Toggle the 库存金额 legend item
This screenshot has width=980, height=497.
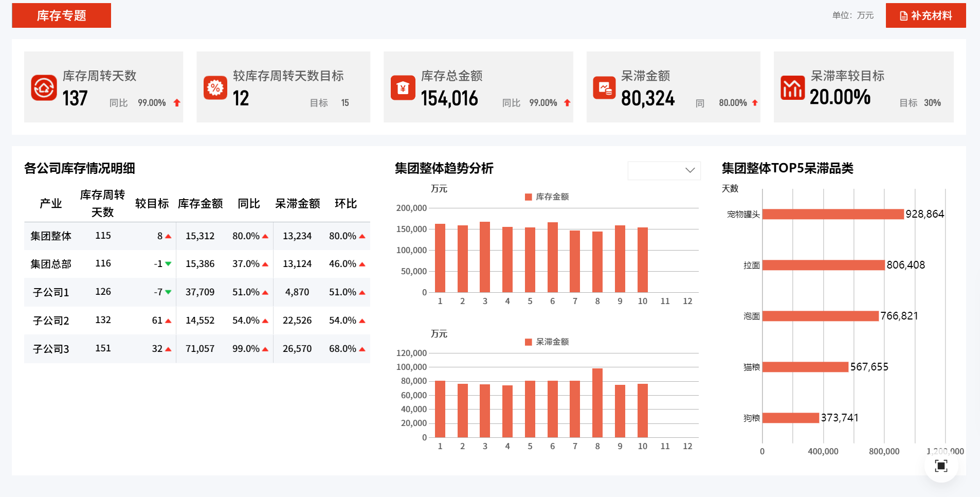click(547, 197)
